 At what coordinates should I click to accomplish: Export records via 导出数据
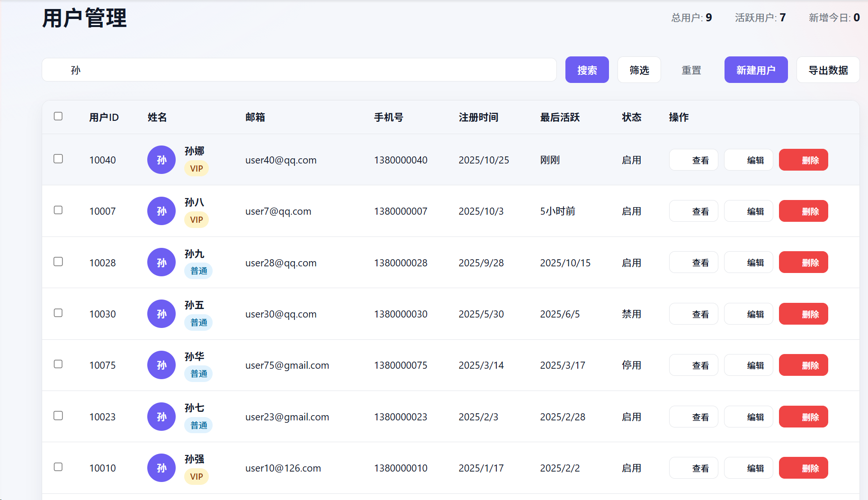(x=828, y=70)
